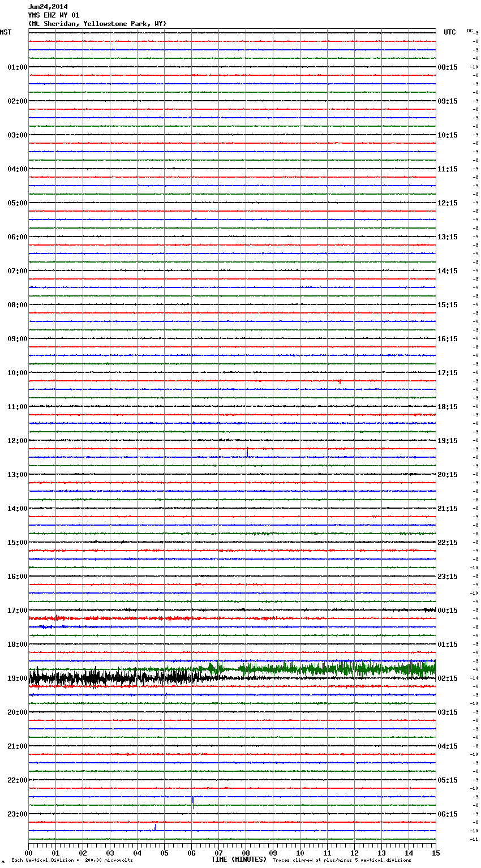Select the 04:00 MST row label
Image resolution: width=481 pixels, height=868 pixels.
pos(17,169)
